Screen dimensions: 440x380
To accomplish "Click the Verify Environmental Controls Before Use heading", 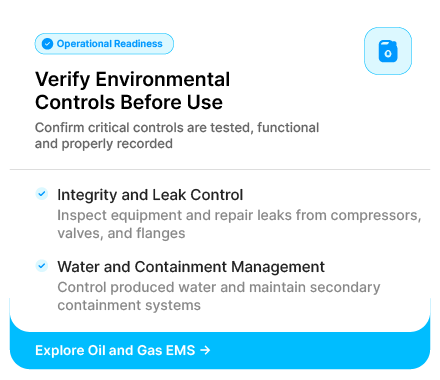I will (x=132, y=91).
